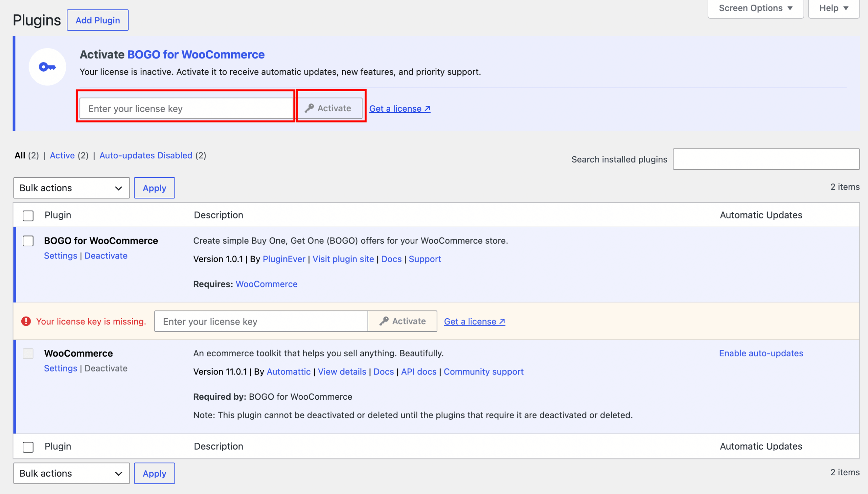Click the WooCommerce plugin description text
868x494 pixels.
click(318, 354)
